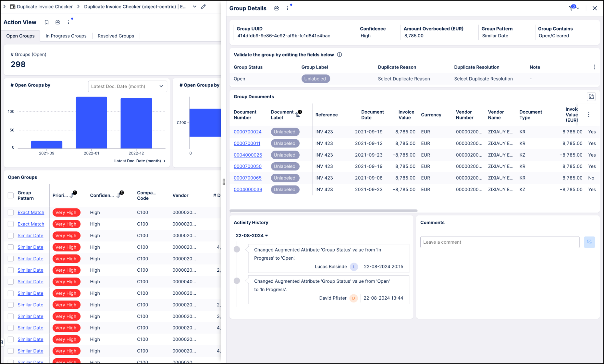Click the Duplicate Invoice Checker breadcrumb icon

tap(13, 7)
